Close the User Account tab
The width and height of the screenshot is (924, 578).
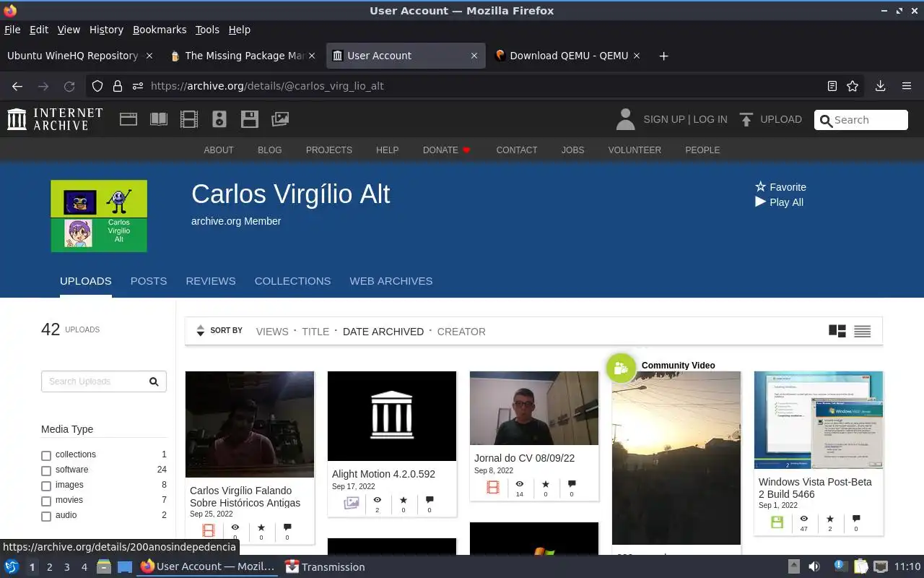tap(474, 56)
